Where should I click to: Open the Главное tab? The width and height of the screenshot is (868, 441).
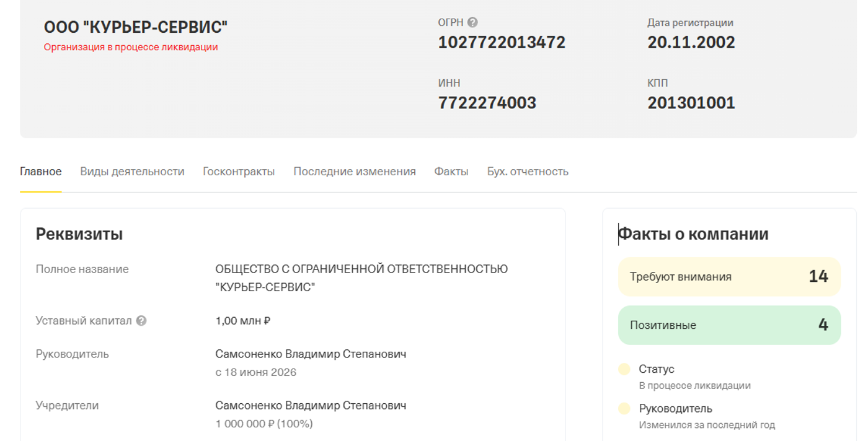[x=41, y=172]
